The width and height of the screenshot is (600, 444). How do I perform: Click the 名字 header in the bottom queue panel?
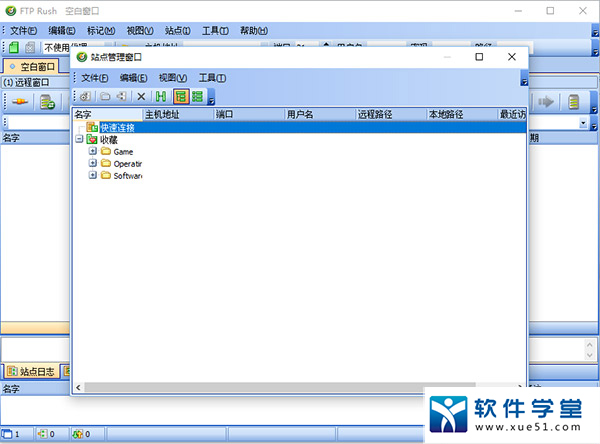click(35, 389)
